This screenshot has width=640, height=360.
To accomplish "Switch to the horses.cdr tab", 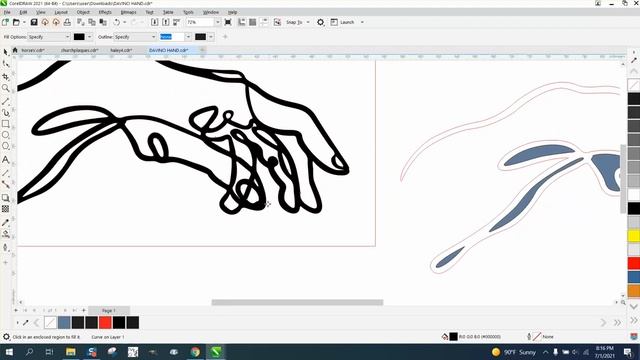I will (33, 50).
